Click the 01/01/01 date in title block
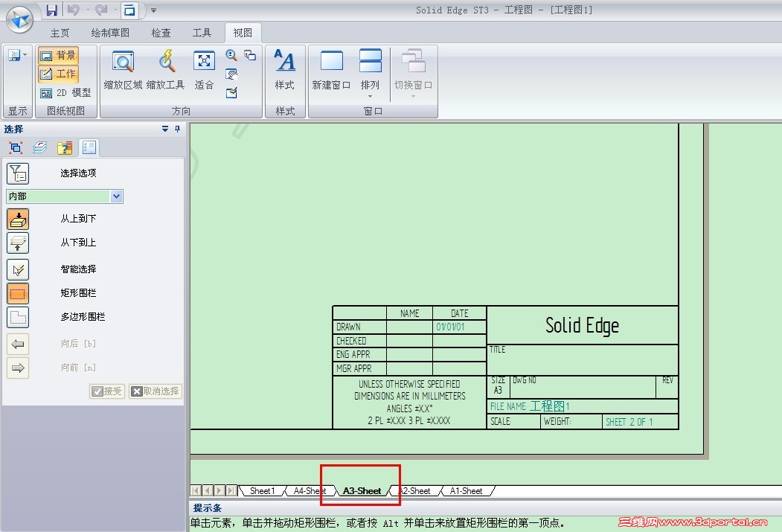 coord(450,327)
